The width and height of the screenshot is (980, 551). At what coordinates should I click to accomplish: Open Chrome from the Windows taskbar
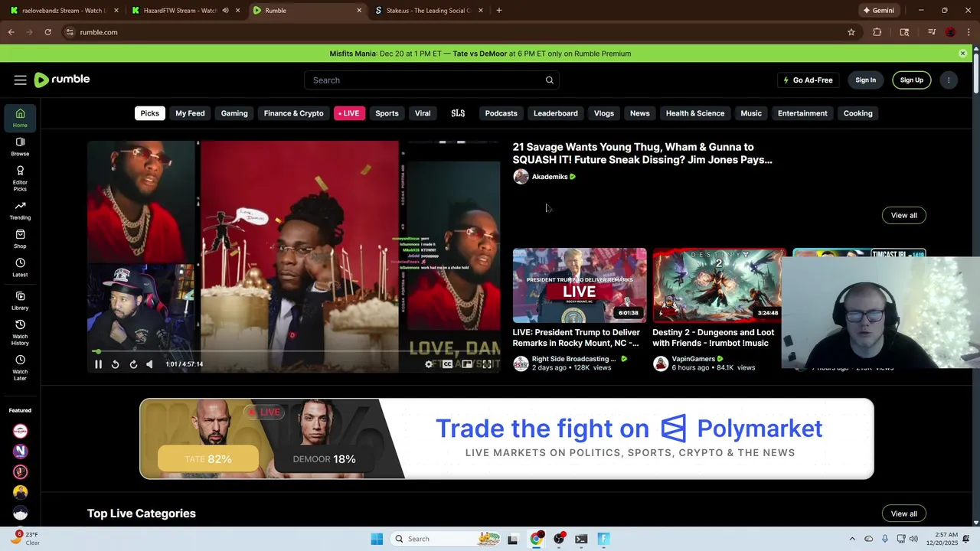pyautogui.click(x=536, y=539)
